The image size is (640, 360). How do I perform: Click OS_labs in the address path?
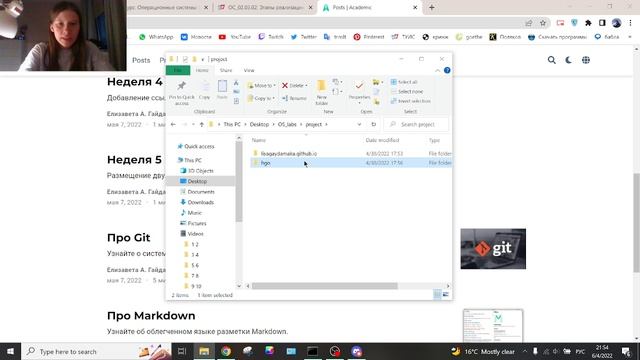coord(287,124)
